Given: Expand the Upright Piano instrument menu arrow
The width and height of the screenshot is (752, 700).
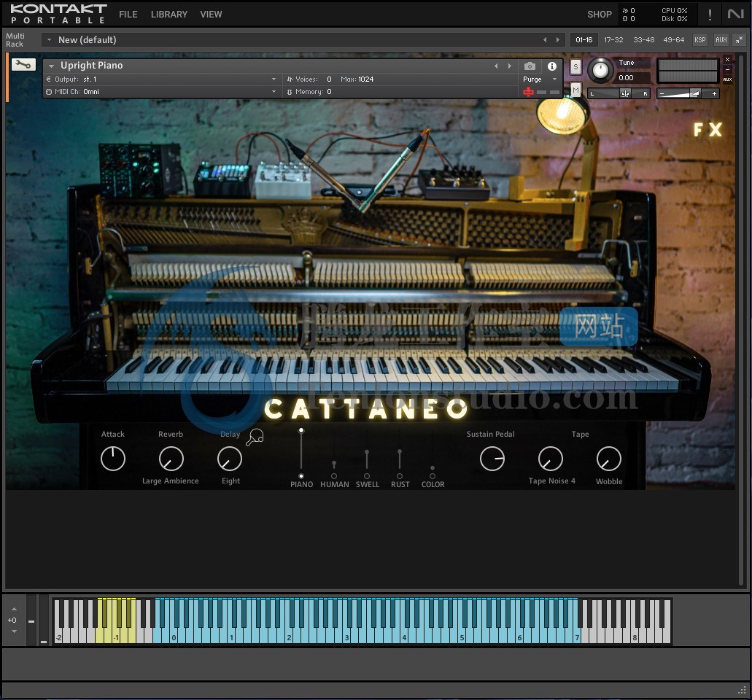Looking at the screenshot, I should point(51,66).
